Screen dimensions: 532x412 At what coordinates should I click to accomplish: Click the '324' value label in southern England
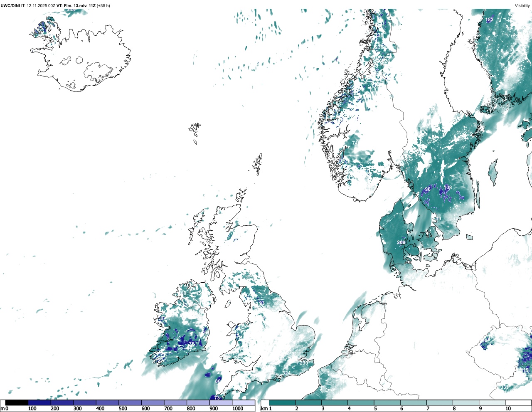tap(287, 373)
